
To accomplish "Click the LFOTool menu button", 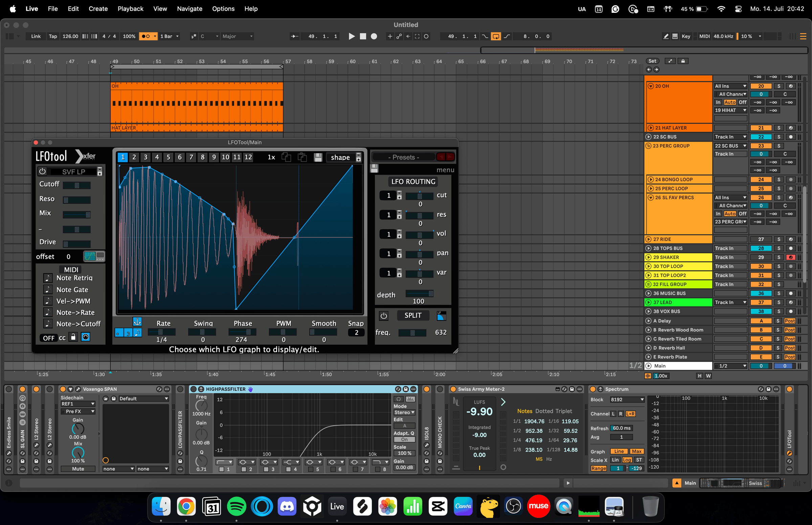I will 445,170.
